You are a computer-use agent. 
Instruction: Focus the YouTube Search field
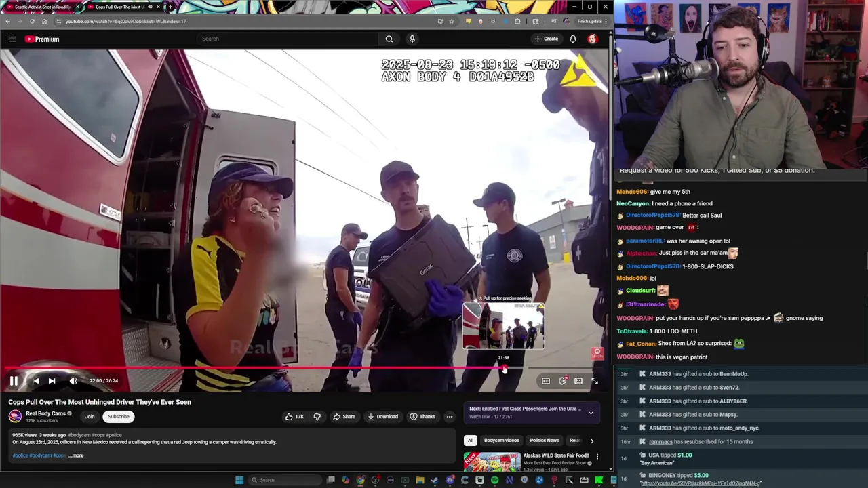(288, 39)
